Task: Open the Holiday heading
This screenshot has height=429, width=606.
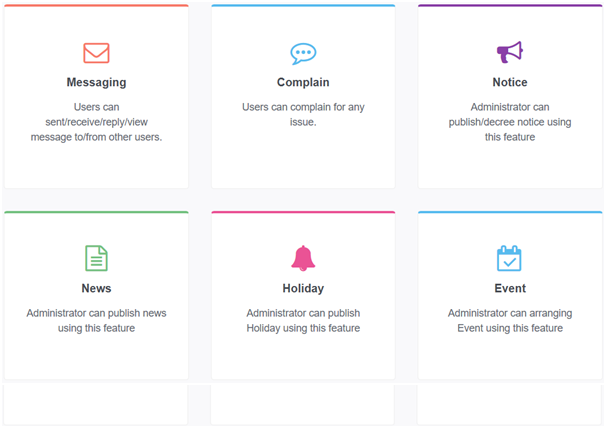Action: coord(303,288)
